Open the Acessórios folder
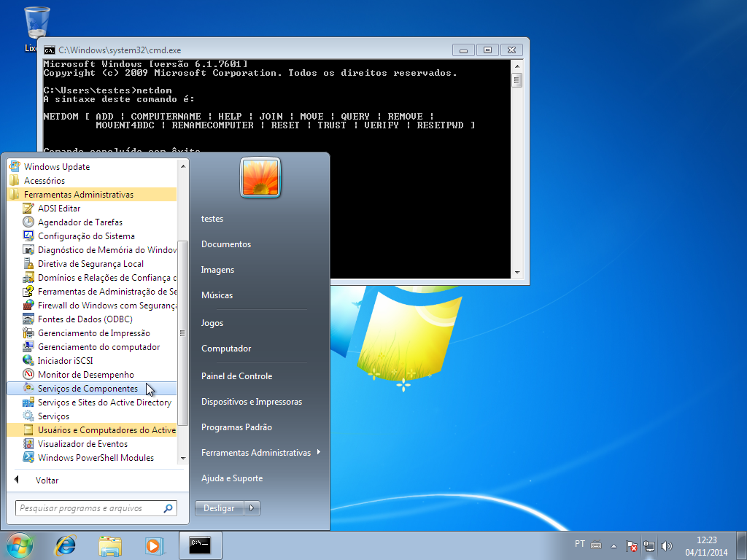 pyautogui.click(x=45, y=180)
